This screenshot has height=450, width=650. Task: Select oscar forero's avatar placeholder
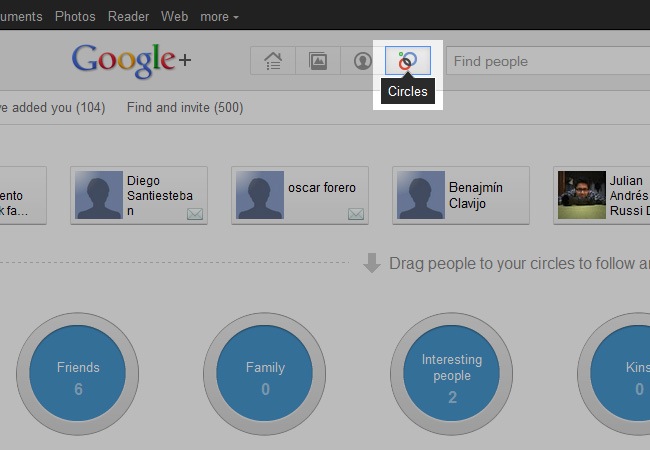pos(259,195)
